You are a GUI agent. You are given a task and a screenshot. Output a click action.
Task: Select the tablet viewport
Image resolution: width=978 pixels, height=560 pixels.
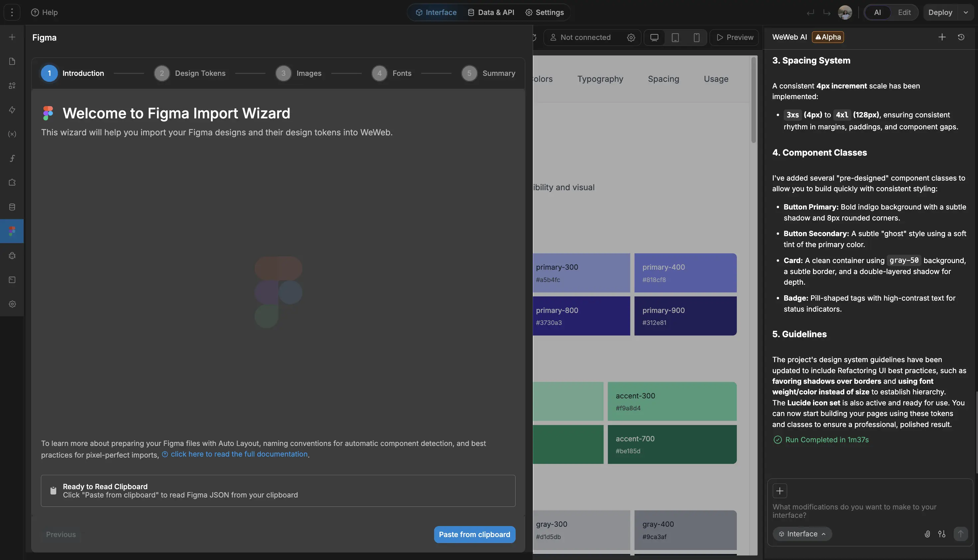[675, 37]
